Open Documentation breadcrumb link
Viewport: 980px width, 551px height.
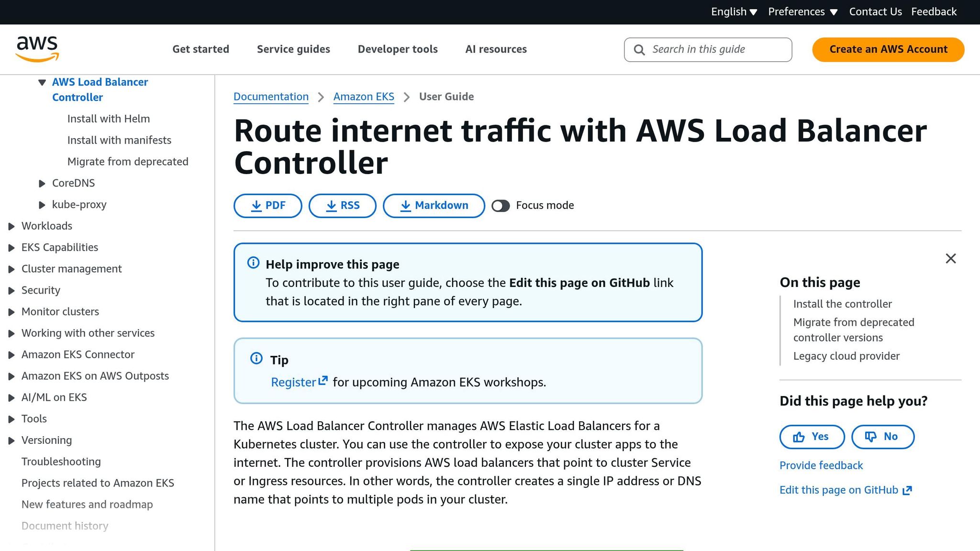(271, 97)
